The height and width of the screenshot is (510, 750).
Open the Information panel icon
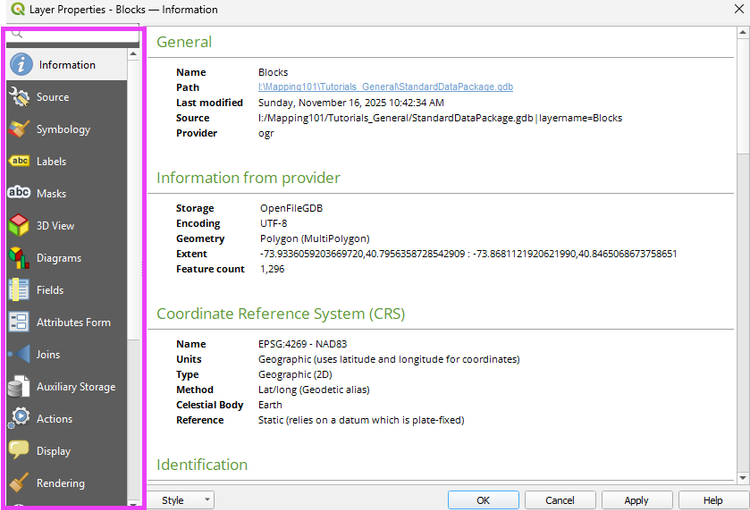[22, 65]
